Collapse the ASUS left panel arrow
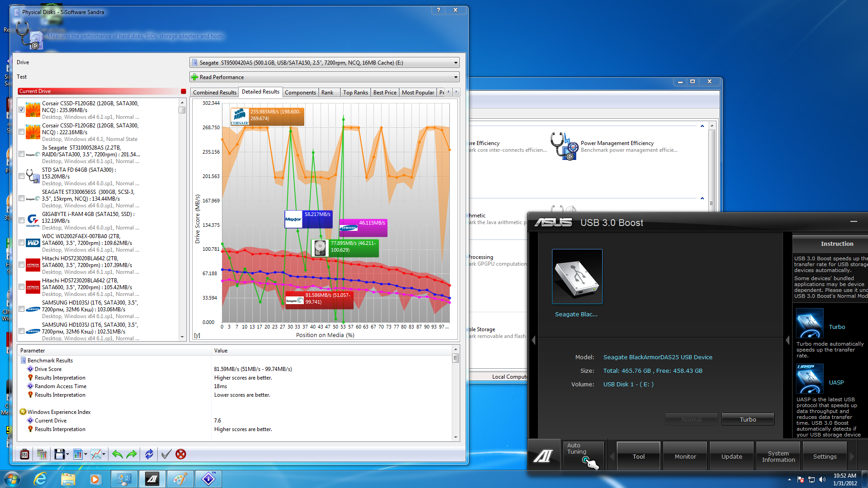868x488 pixels. click(x=533, y=340)
